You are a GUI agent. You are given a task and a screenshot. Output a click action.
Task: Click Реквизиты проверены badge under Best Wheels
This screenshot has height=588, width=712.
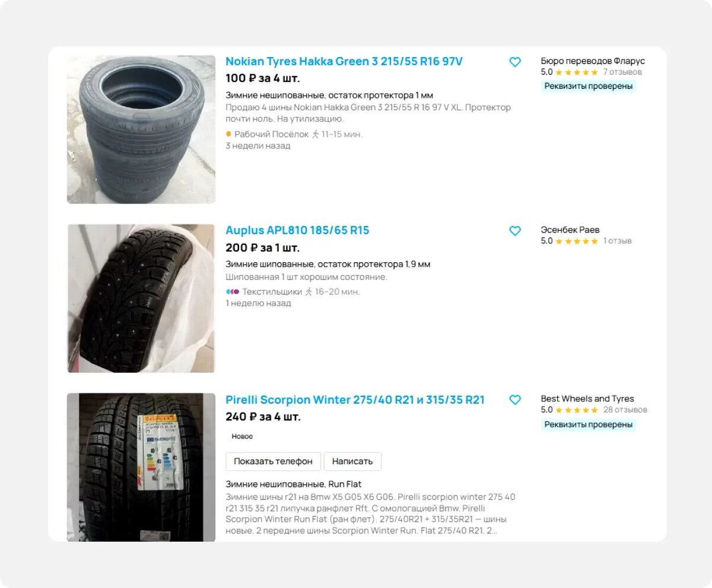(x=589, y=425)
